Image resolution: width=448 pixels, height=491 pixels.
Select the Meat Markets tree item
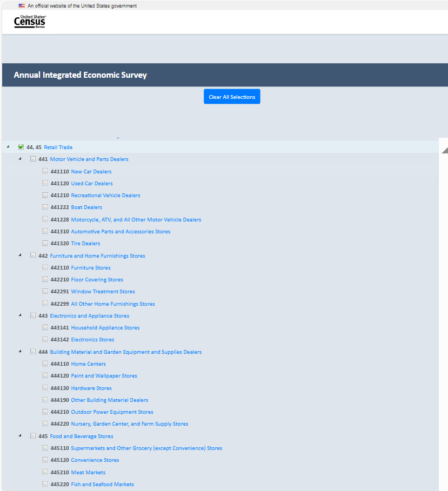(88, 473)
